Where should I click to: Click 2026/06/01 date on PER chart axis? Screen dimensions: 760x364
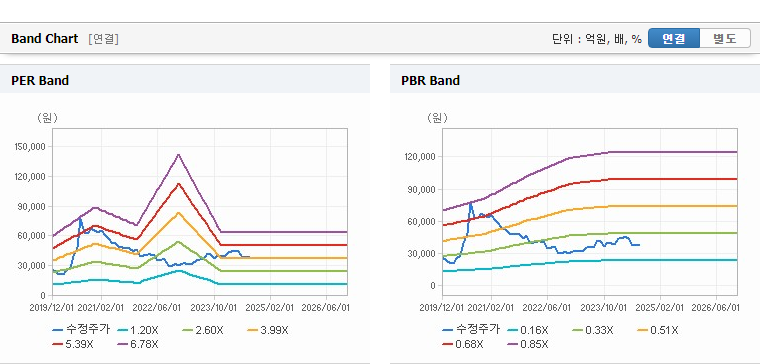tap(325, 308)
